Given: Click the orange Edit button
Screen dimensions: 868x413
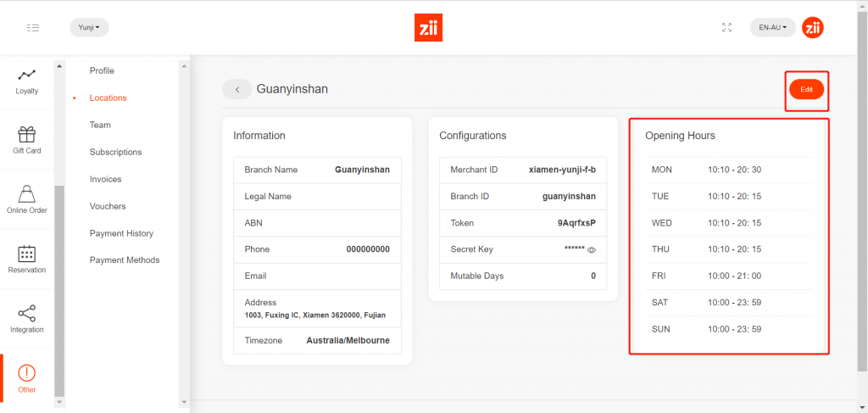Looking at the screenshot, I should 806,89.
